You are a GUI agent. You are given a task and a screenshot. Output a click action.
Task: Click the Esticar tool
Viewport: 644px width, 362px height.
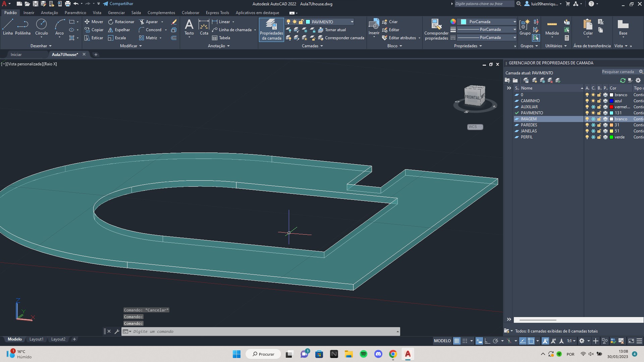tap(94, 38)
